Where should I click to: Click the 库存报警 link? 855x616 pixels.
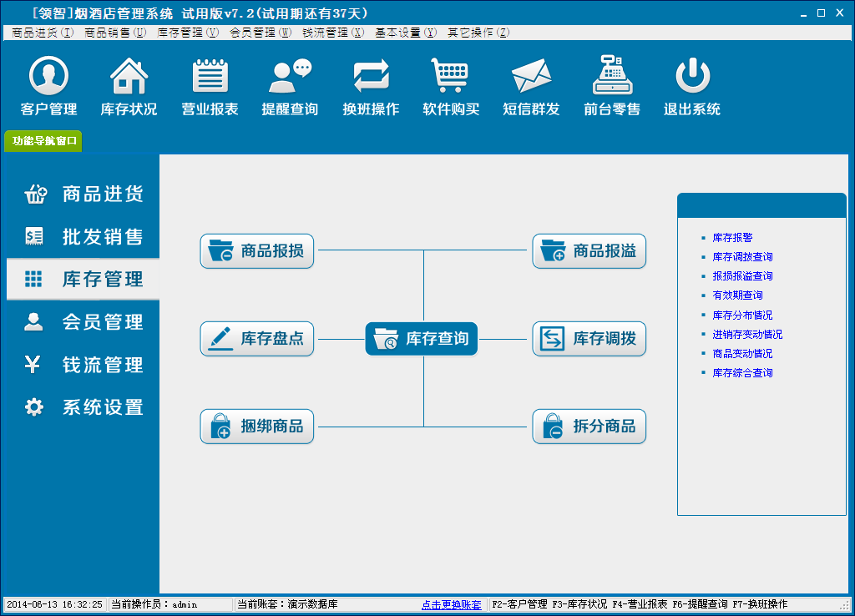click(x=732, y=238)
